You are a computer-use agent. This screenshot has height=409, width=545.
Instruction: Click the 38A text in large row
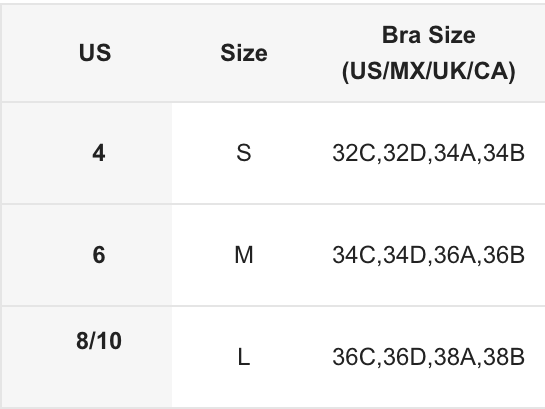point(455,357)
